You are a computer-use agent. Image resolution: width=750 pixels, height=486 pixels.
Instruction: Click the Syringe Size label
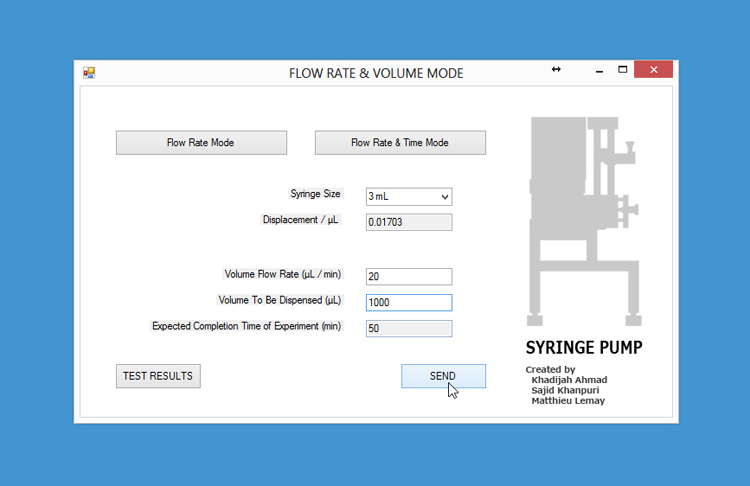point(315,194)
